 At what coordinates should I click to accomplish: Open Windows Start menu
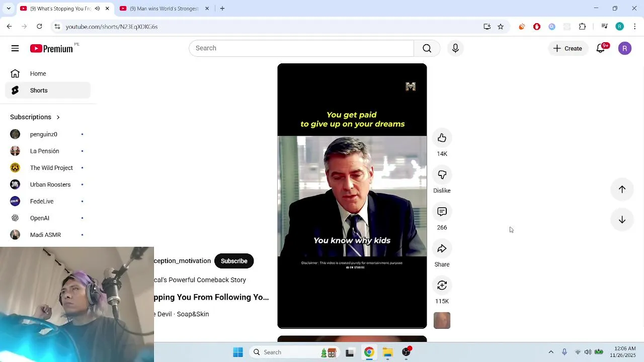pos(238,352)
